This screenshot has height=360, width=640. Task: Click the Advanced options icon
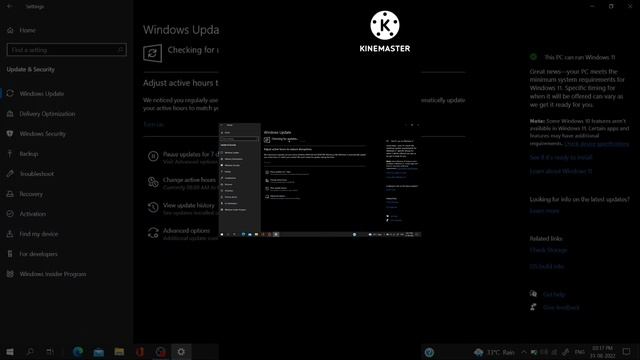coord(153,233)
